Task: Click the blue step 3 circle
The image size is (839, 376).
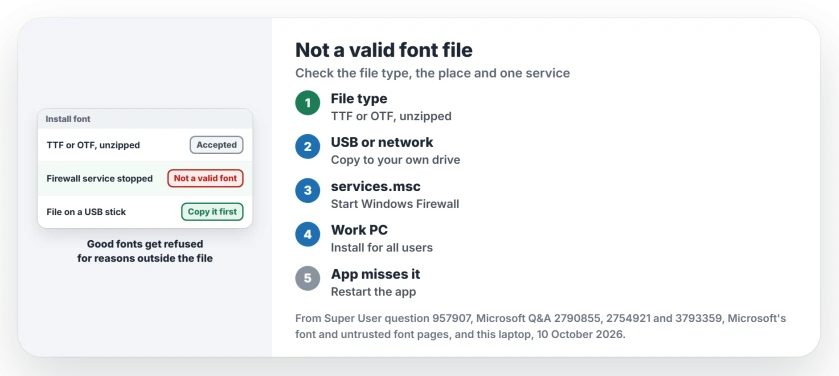Action: (x=308, y=190)
